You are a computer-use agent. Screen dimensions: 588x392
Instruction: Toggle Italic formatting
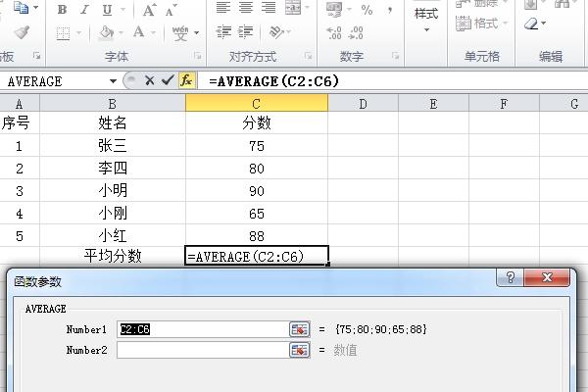[x=86, y=10]
